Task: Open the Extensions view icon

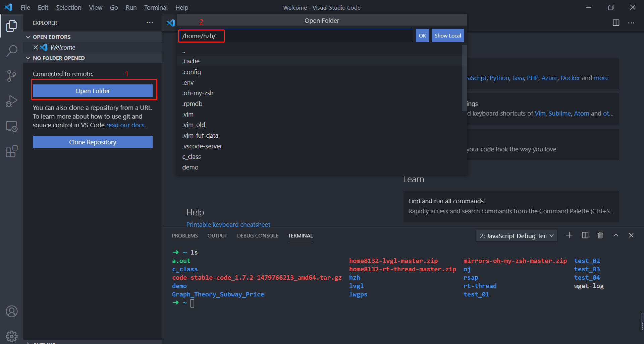Action: [11, 151]
